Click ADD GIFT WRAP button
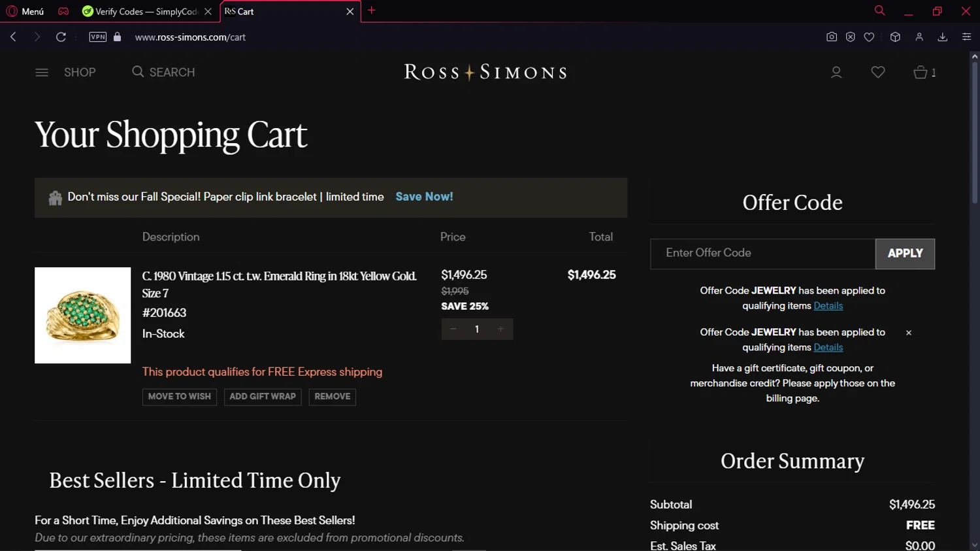 tap(263, 397)
